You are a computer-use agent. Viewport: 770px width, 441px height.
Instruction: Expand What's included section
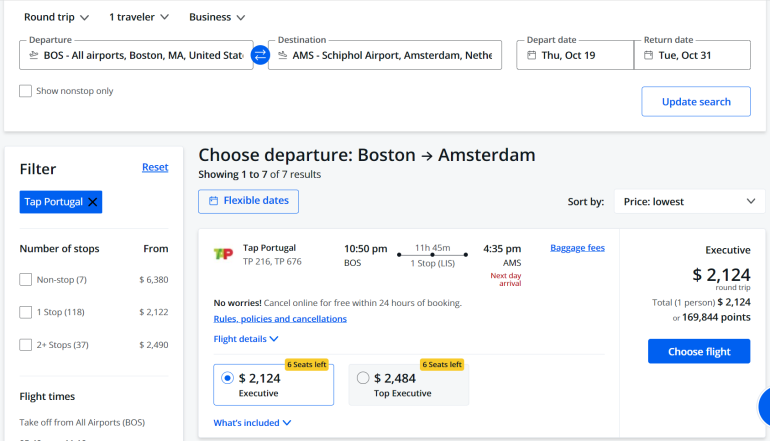[251, 423]
